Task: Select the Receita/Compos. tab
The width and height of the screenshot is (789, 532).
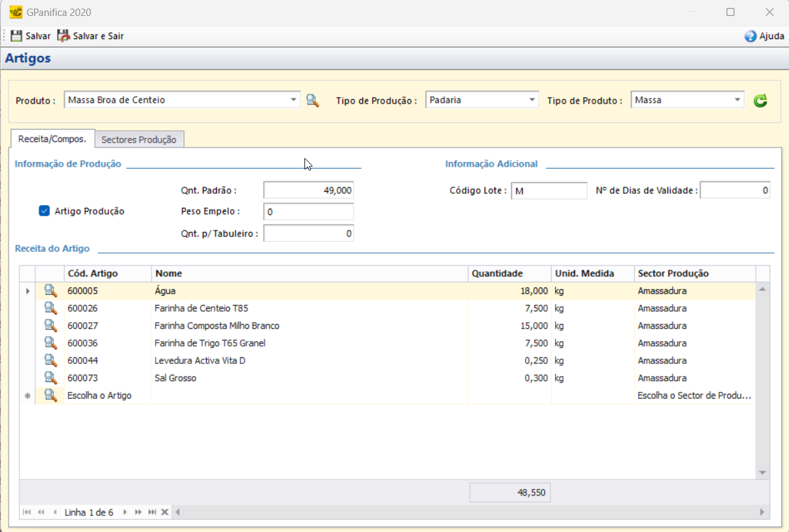Action: (x=52, y=139)
